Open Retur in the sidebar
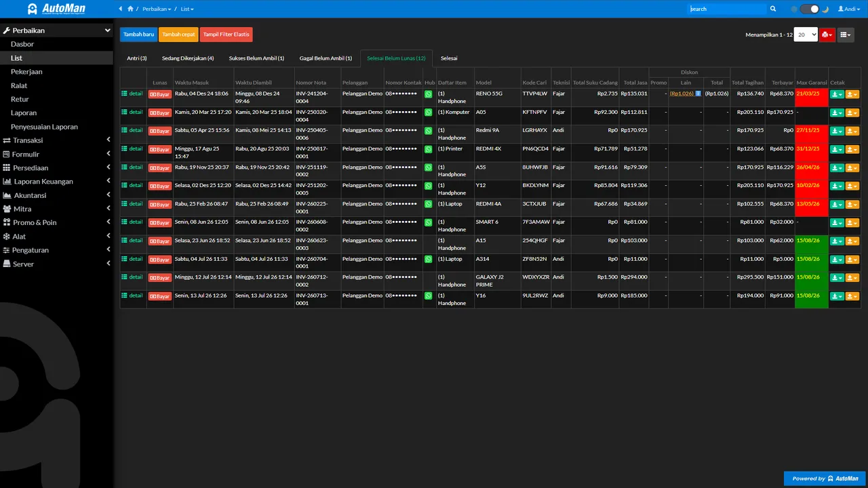 click(x=56, y=99)
